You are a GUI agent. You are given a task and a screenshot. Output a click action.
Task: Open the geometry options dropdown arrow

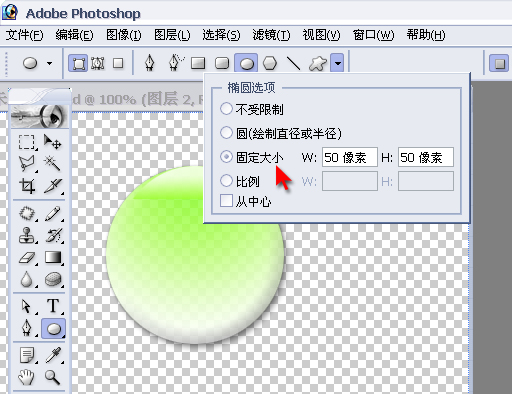[337, 63]
